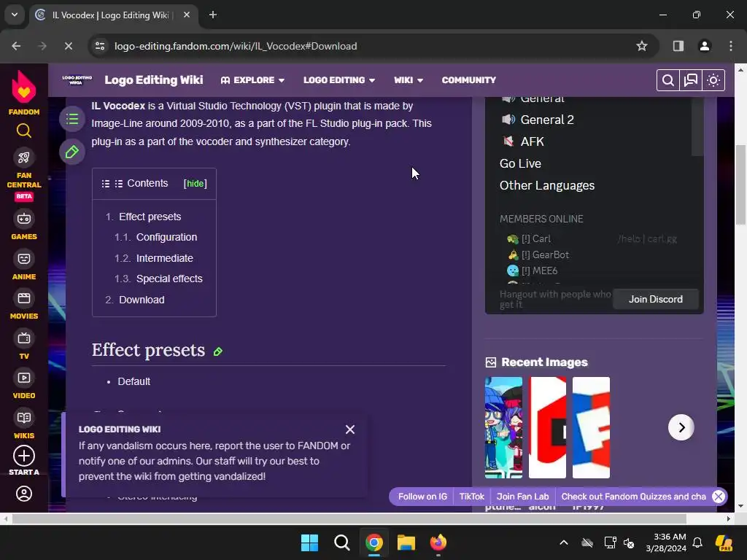Click the Start a Wiki plus icon
The height and width of the screenshot is (560, 747).
[x=24, y=456]
